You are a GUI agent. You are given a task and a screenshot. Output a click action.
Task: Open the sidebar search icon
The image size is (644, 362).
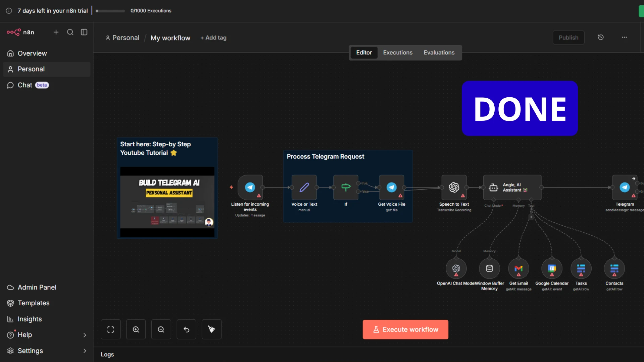70,32
